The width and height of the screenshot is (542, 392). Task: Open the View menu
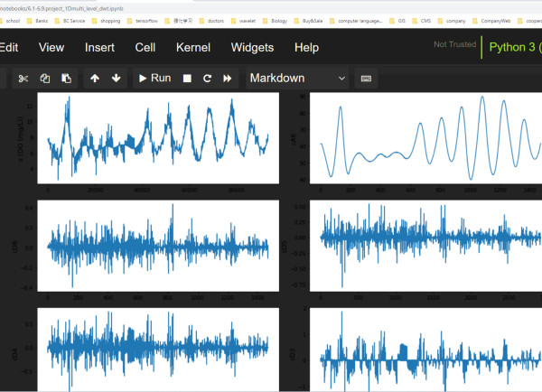[x=51, y=47]
